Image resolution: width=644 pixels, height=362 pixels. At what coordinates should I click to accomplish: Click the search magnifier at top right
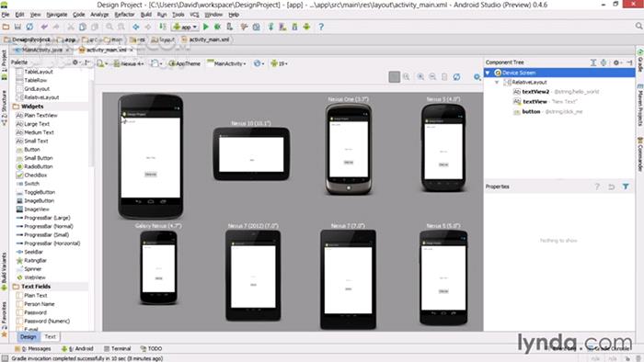tap(638, 26)
